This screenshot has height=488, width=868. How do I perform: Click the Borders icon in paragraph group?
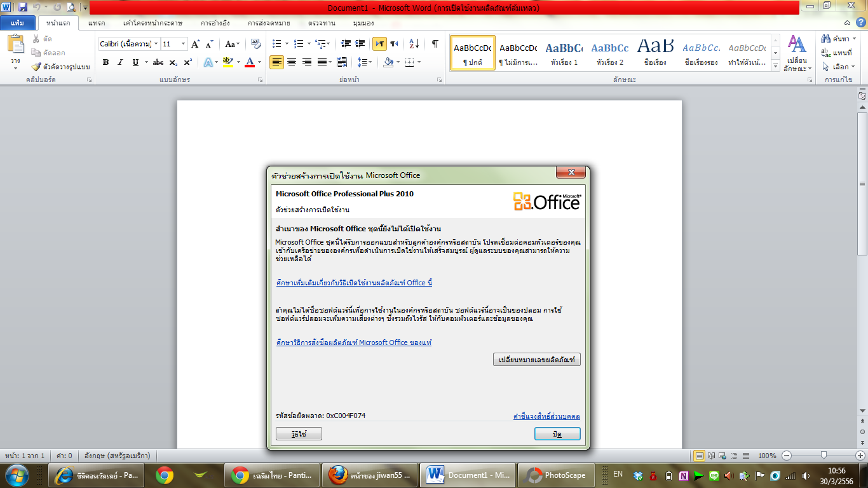point(410,62)
